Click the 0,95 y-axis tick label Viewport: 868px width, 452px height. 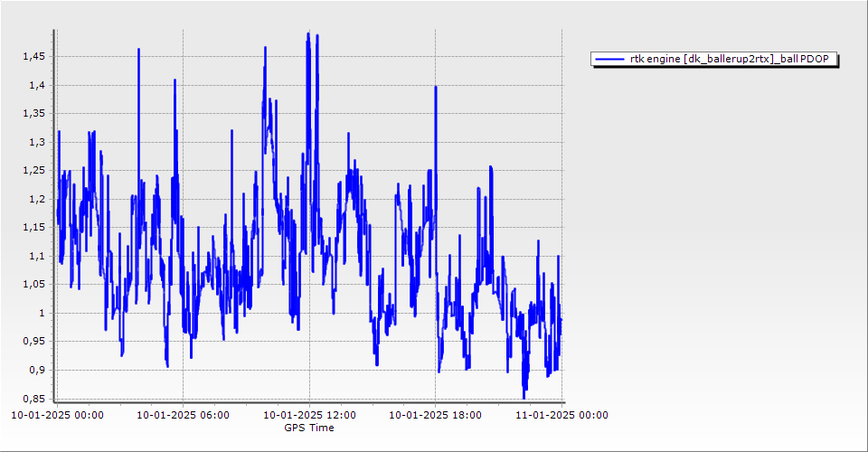[x=33, y=341]
